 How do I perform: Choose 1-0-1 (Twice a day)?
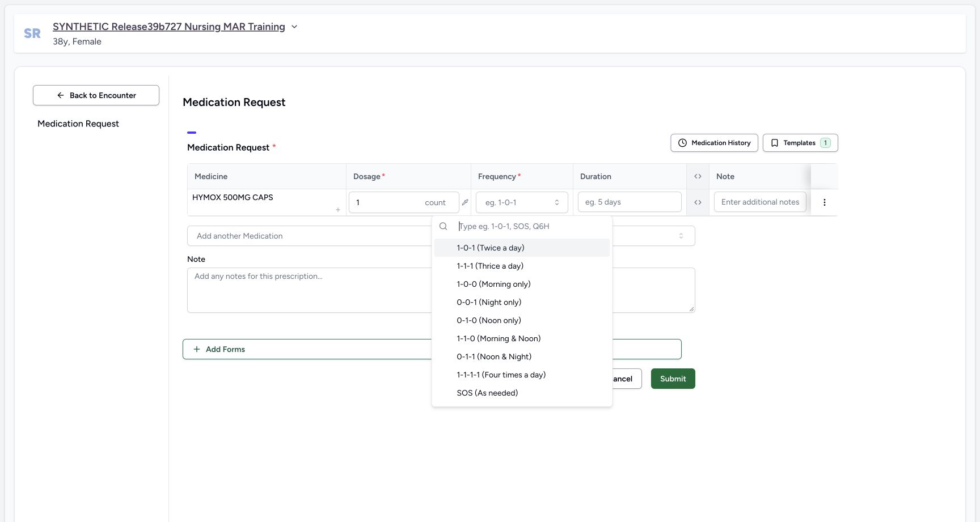(522, 248)
